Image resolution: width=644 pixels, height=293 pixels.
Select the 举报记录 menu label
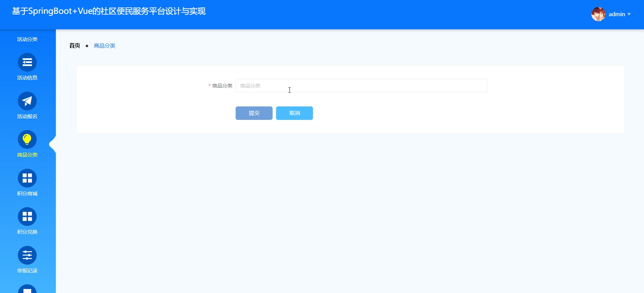(27, 271)
